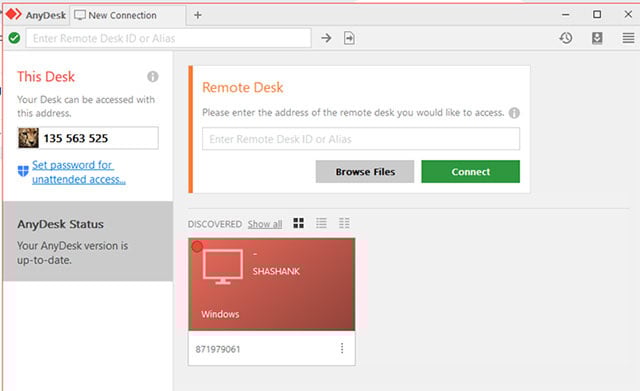Focus the top Remote Desk ID address bar
The height and width of the screenshot is (391, 640).
click(x=169, y=38)
